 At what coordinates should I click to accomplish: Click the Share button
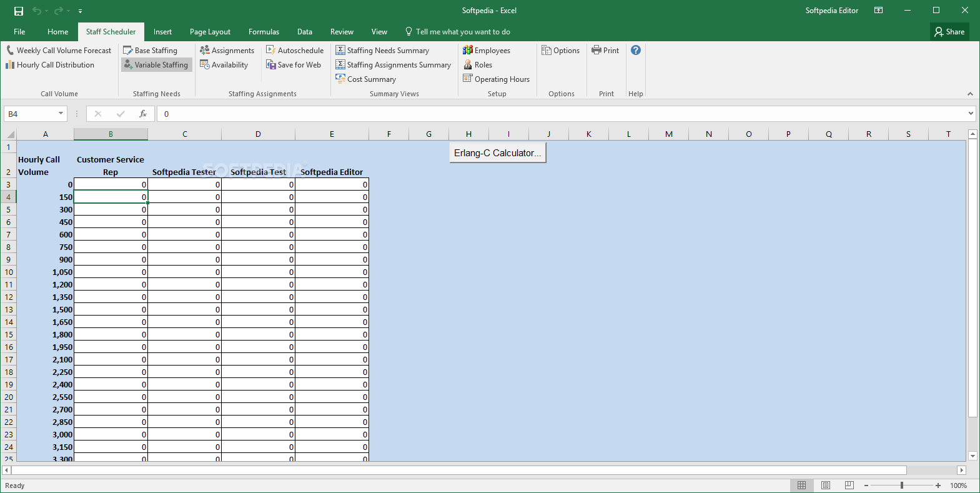[949, 32]
